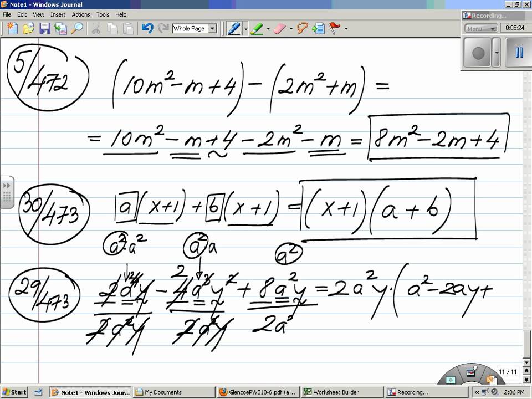Open the View menu
The width and height of the screenshot is (532, 399).
(x=38, y=14)
